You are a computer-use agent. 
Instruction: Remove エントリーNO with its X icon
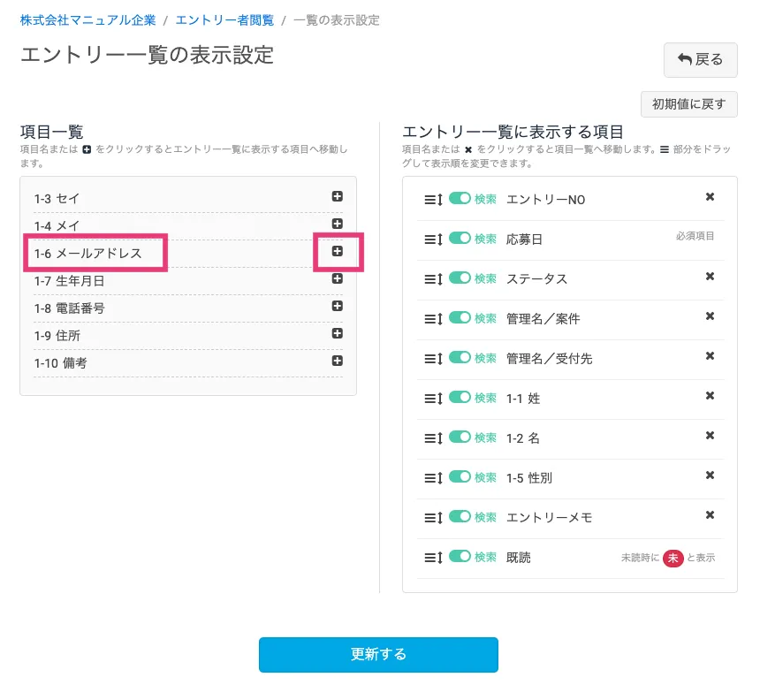[710, 197]
